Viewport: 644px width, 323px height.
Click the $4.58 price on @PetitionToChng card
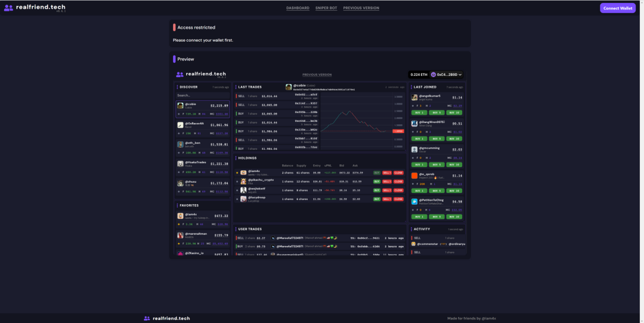[x=457, y=202]
